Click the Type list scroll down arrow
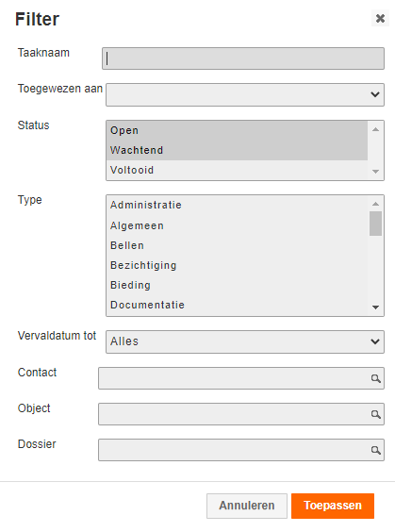The width and height of the screenshot is (395, 532). tap(375, 308)
